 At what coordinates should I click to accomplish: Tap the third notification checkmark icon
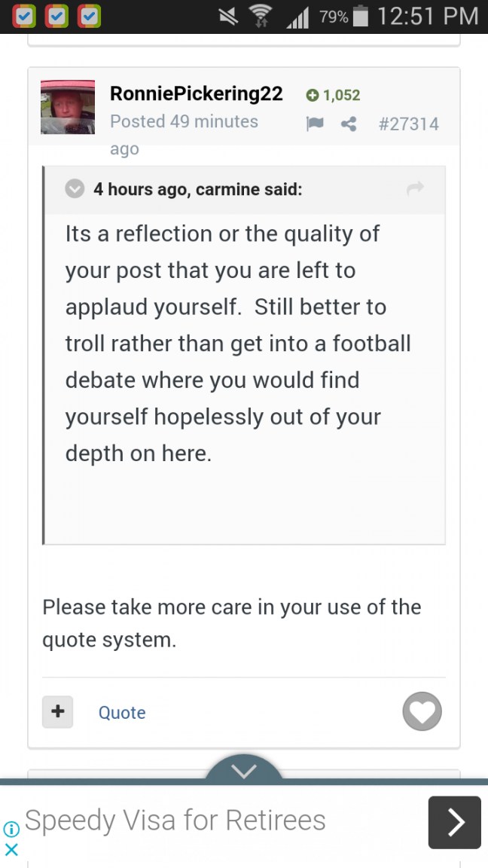point(89,17)
